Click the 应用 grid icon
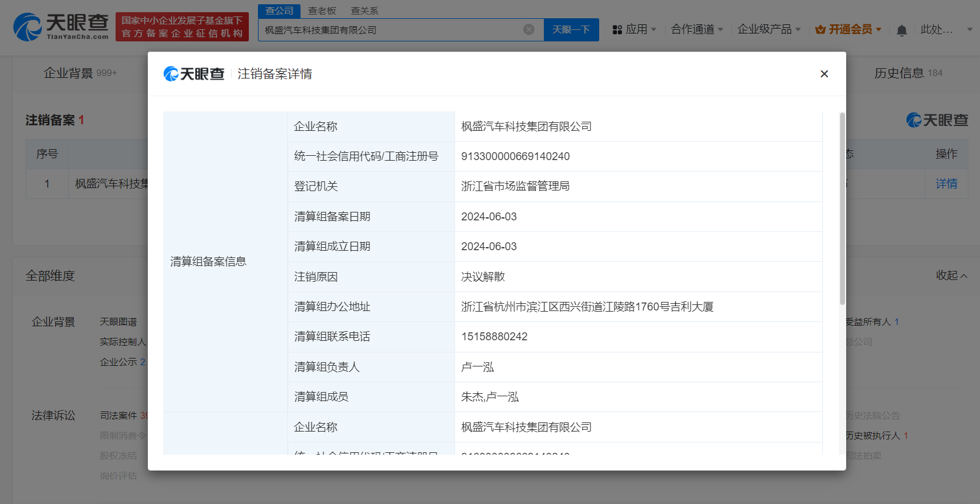Image resolution: width=980 pixels, height=504 pixels. point(617,30)
